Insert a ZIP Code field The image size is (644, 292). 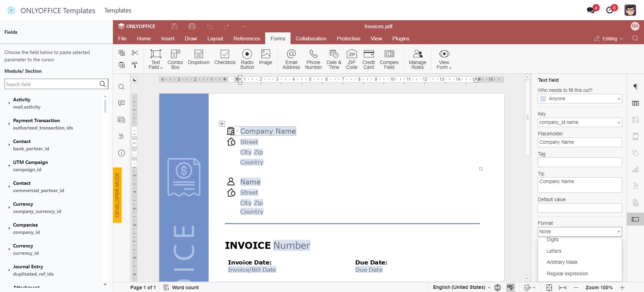click(x=351, y=59)
